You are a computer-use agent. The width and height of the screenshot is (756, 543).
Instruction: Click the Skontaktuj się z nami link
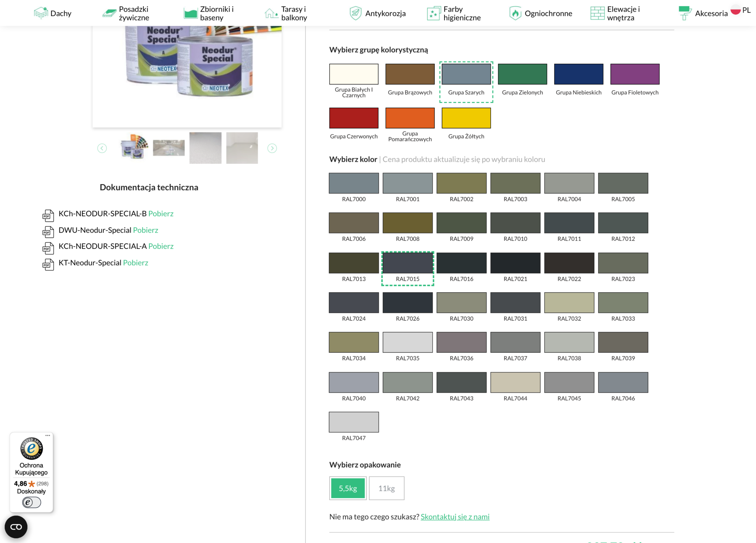pyautogui.click(x=455, y=517)
